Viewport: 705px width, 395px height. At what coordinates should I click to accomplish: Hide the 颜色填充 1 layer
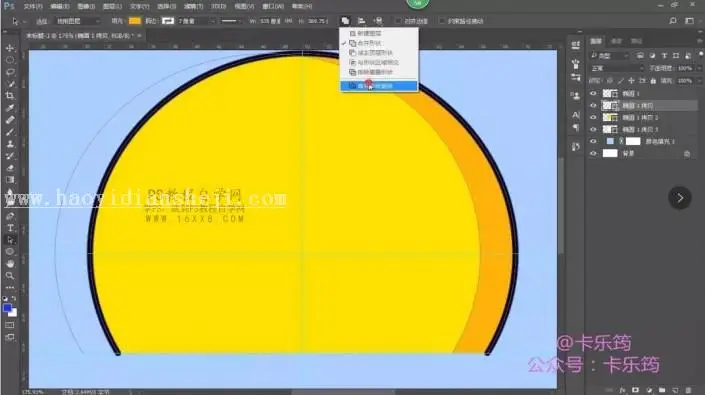point(593,141)
